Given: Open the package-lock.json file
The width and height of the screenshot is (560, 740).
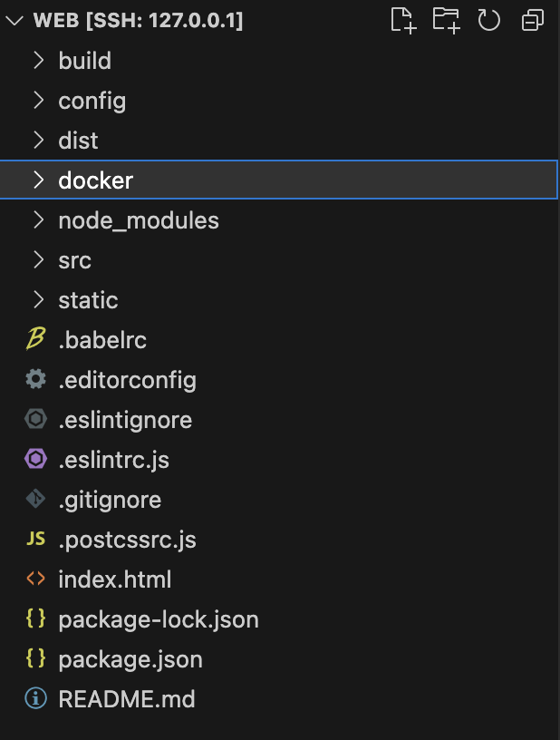Looking at the screenshot, I should (159, 619).
